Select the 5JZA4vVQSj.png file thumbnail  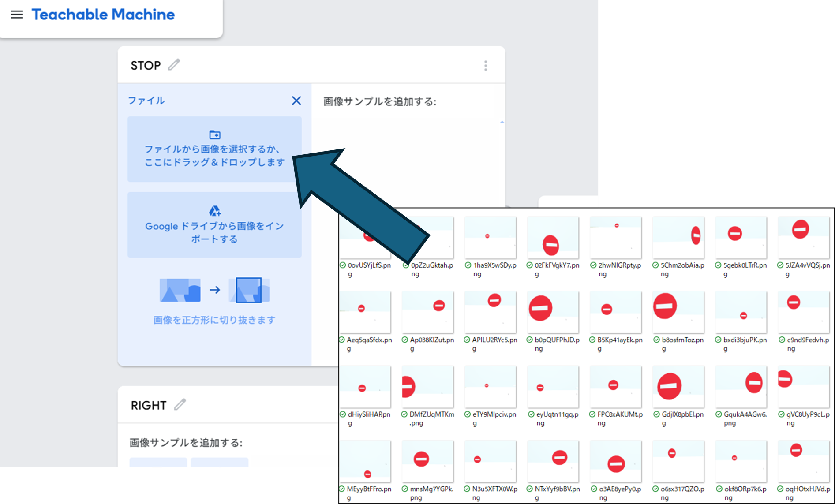click(803, 238)
